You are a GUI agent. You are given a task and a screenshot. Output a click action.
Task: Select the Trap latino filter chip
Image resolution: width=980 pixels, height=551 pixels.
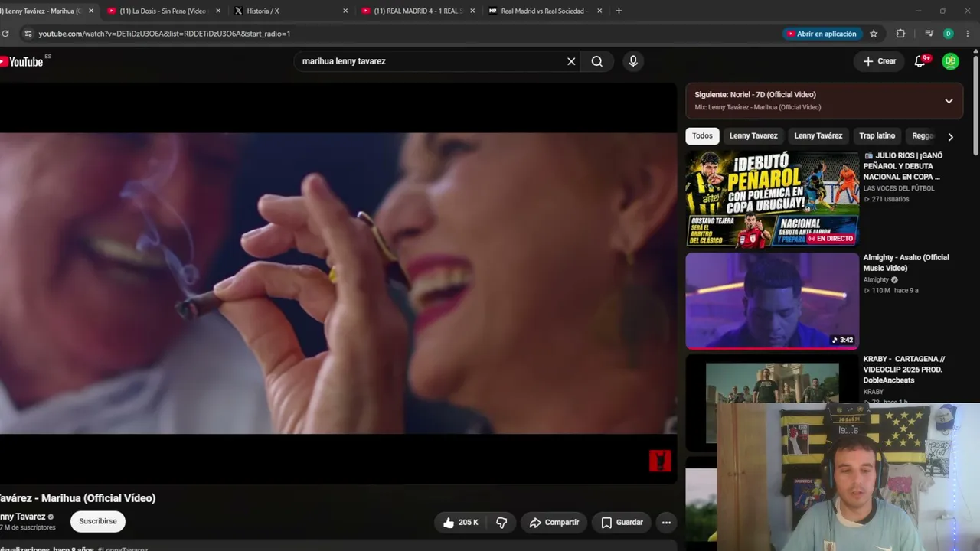[x=877, y=136]
